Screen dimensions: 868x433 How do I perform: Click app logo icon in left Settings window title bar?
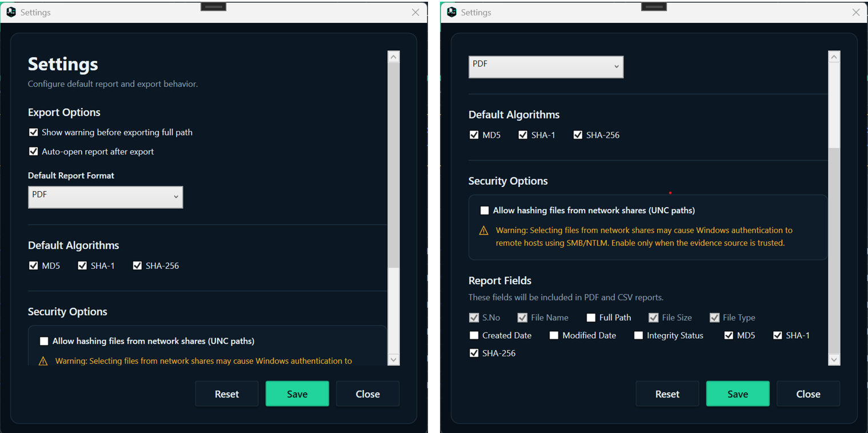(11, 12)
